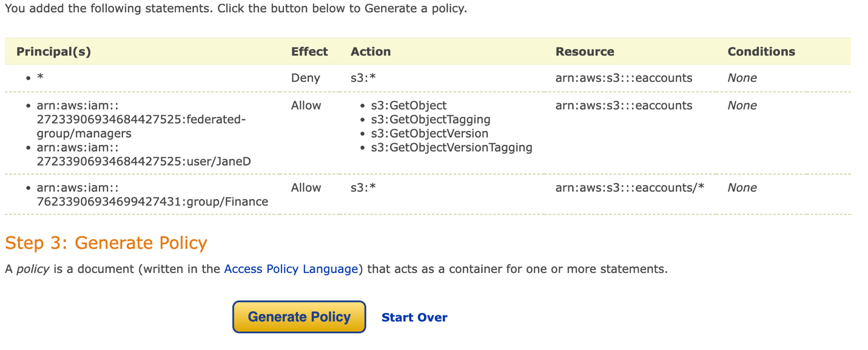Click the Action column header
Screen dimensions: 868x350
371,52
